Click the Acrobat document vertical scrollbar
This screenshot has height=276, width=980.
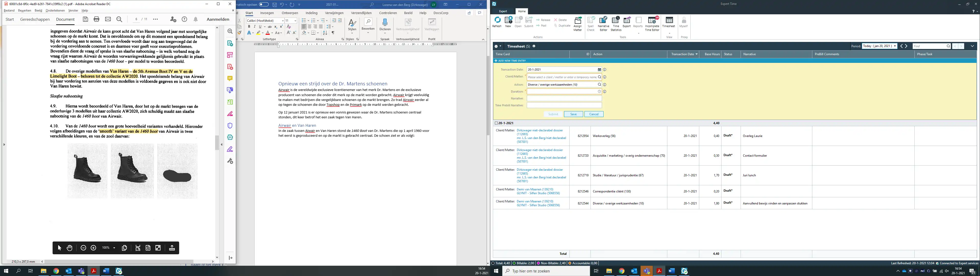click(x=217, y=143)
